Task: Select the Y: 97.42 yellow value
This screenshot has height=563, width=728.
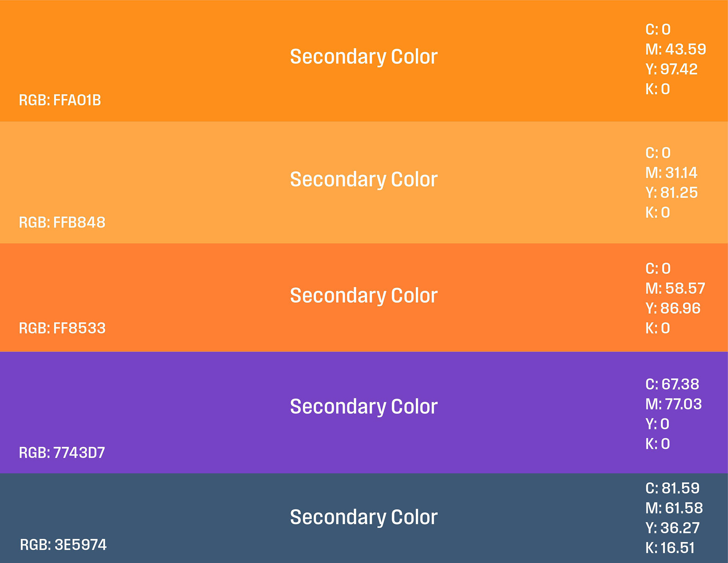Action: pos(672,69)
